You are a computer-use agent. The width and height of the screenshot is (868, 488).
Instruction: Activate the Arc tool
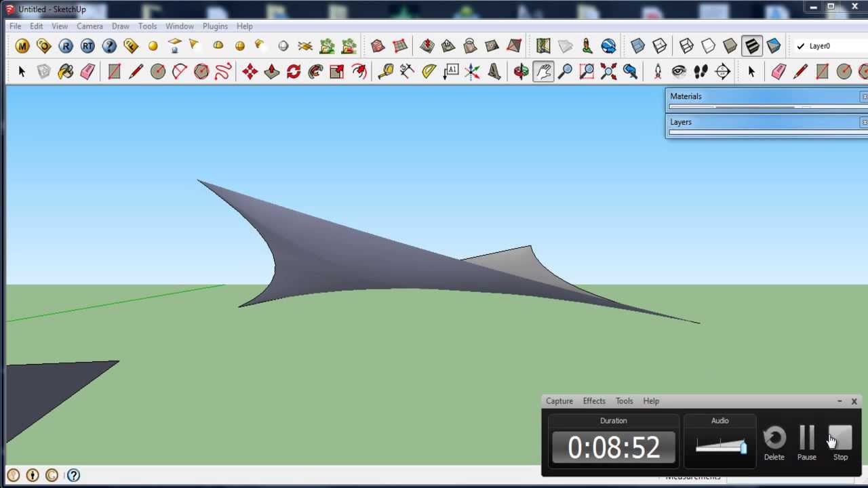[179, 71]
